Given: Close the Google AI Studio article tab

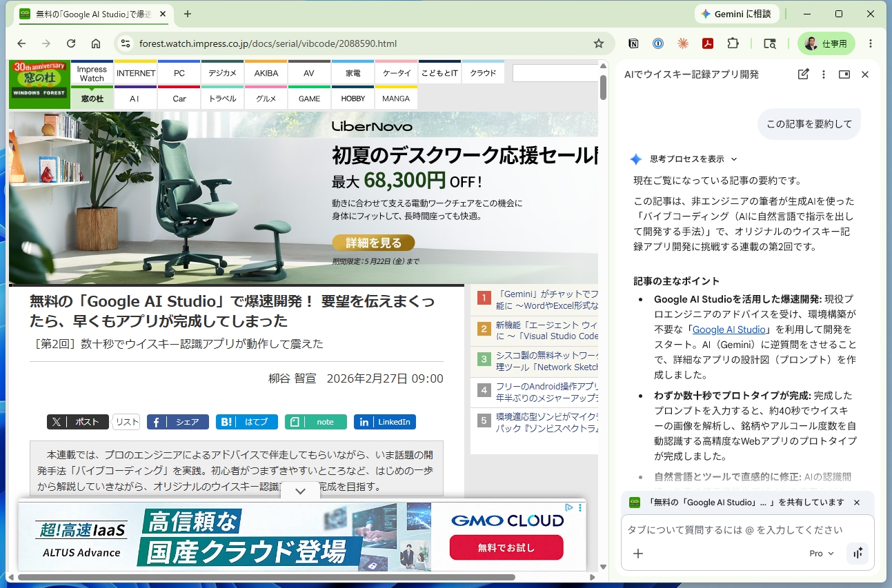Looking at the screenshot, I should click(x=163, y=14).
